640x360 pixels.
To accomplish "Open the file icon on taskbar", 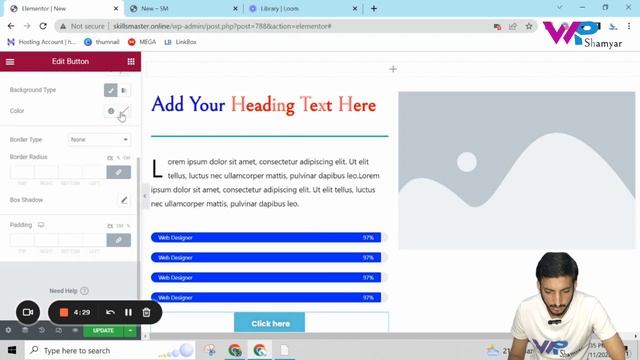I will tap(284, 350).
